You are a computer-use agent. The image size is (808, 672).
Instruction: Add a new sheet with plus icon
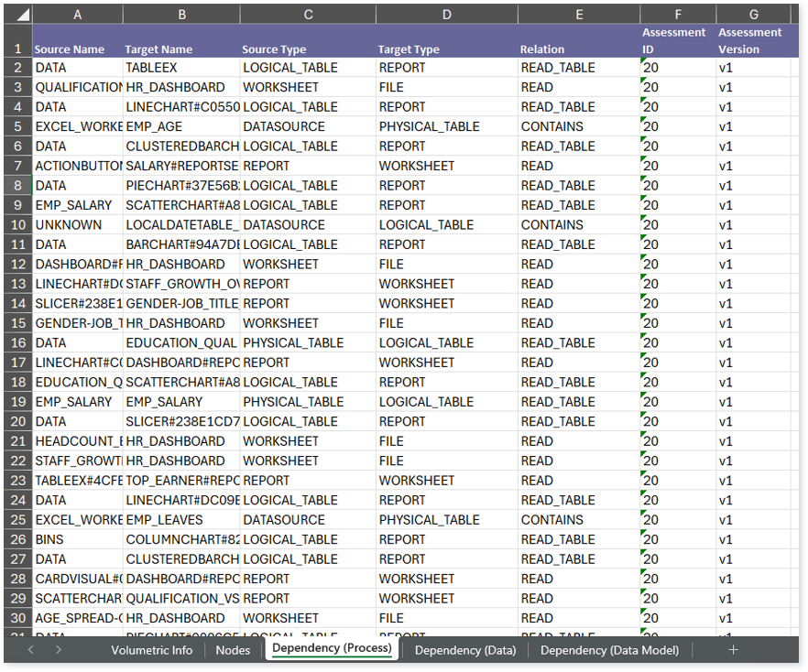[x=732, y=650]
